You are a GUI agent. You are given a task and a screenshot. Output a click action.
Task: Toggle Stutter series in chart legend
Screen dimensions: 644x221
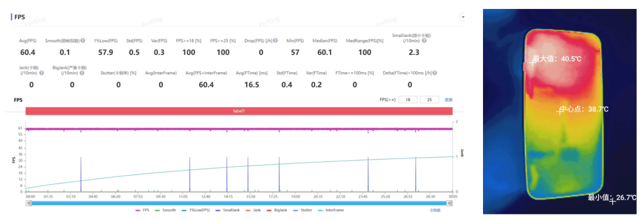(303, 210)
